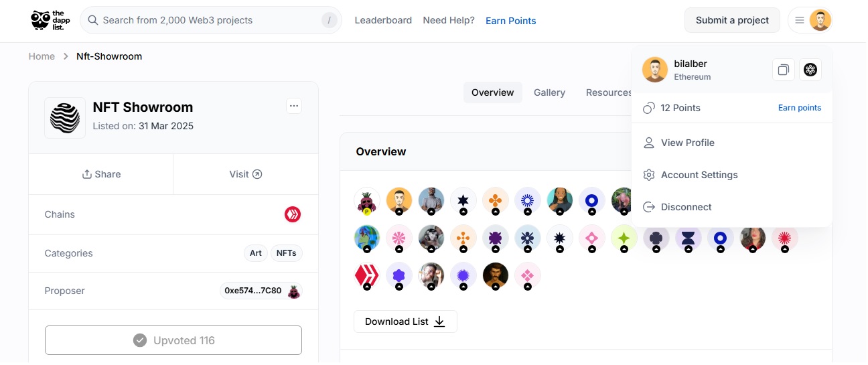Image resolution: width=868 pixels, height=365 pixels.
Task: Select the navy flower on light-blue upvoter avatar
Action: [528, 238]
